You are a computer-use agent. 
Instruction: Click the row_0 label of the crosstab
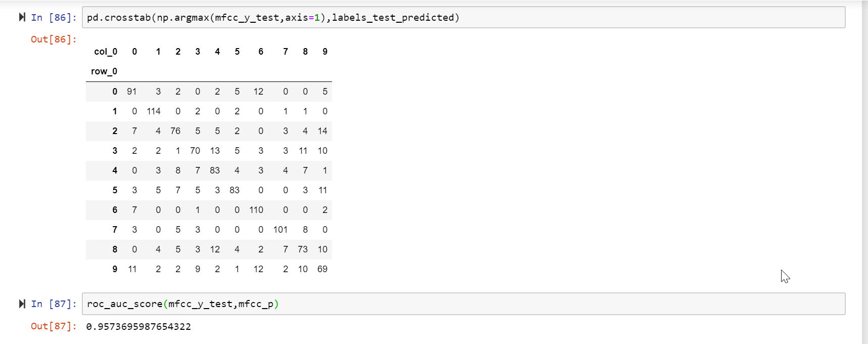pyautogui.click(x=104, y=71)
